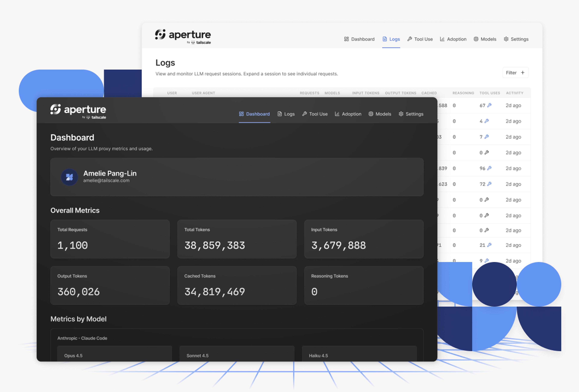
Task: Click the name Amelie Pang-Lin
Action: (110, 173)
